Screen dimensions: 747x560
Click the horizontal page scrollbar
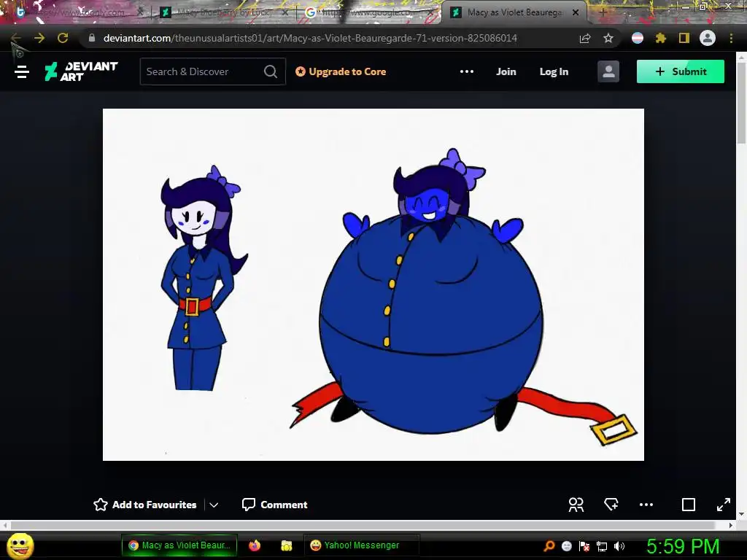(362, 525)
